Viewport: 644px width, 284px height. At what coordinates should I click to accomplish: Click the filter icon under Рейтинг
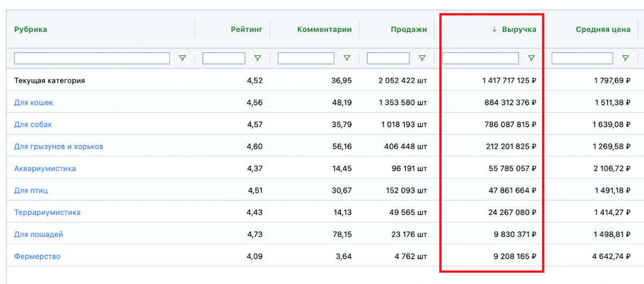pos(258,58)
